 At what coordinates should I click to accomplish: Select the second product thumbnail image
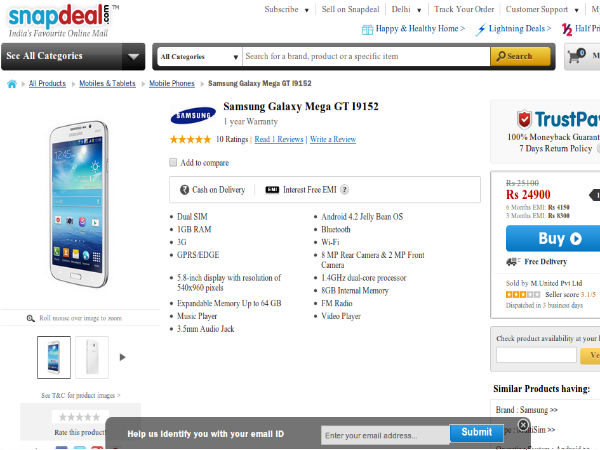coord(92,357)
